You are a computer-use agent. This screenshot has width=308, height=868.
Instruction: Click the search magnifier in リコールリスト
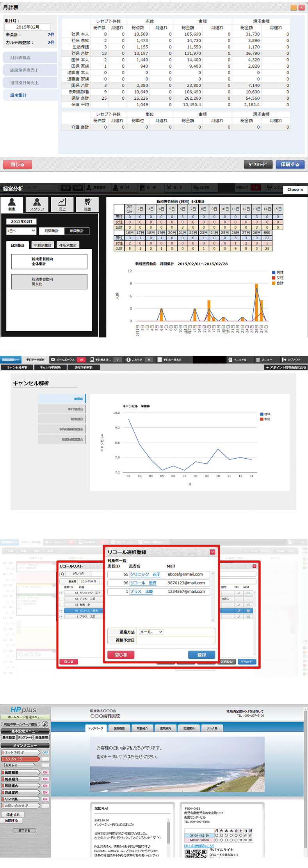62,574
